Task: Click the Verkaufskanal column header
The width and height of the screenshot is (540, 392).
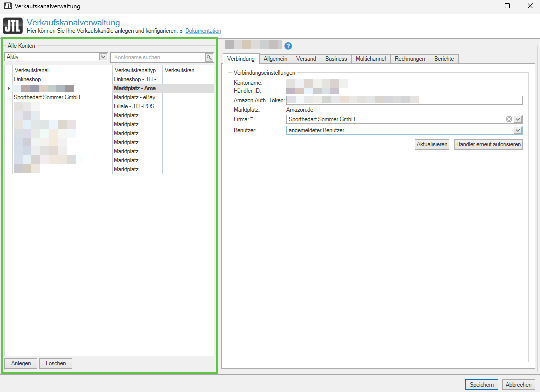Action: point(63,70)
